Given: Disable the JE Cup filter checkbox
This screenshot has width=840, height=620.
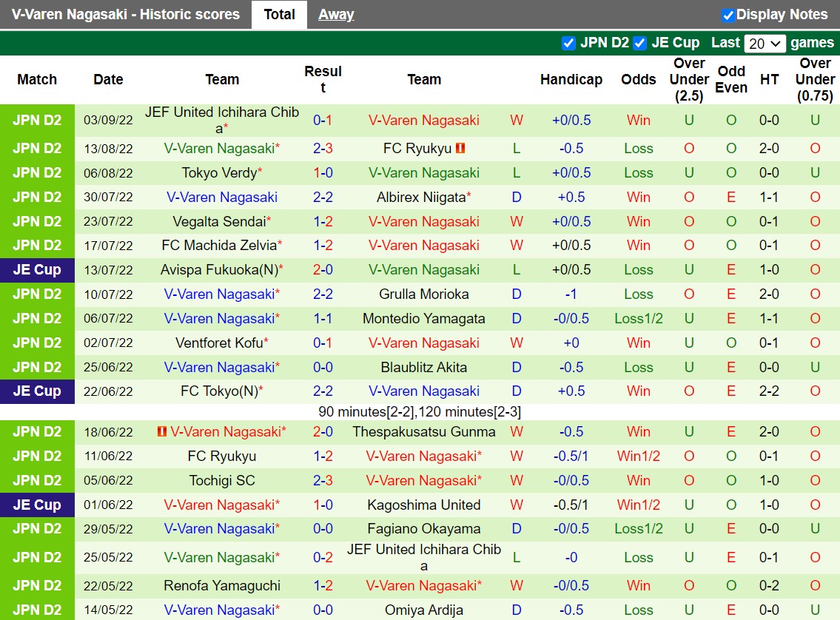Looking at the screenshot, I should 639,43.
